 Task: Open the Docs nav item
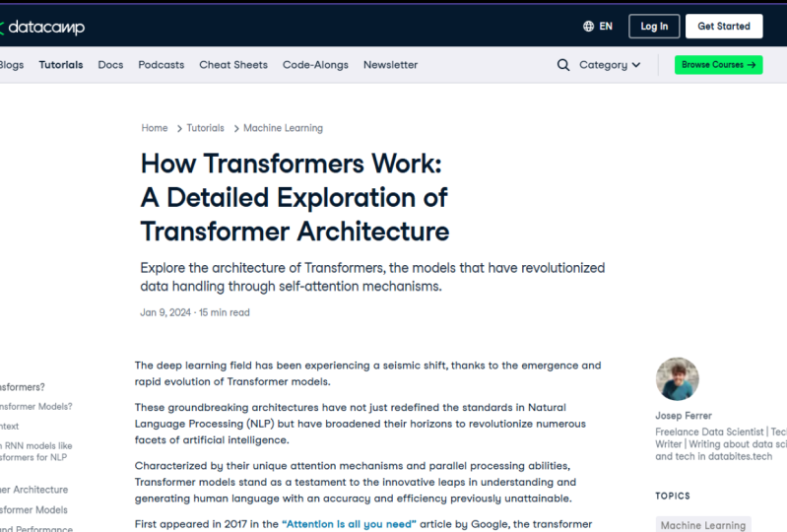[110, 65]
